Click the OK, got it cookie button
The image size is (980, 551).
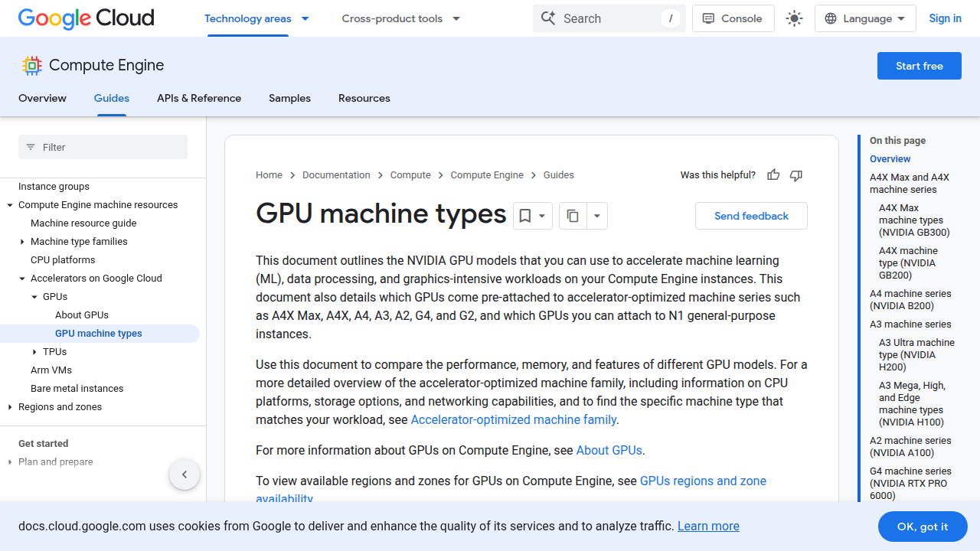pos(923,527)
